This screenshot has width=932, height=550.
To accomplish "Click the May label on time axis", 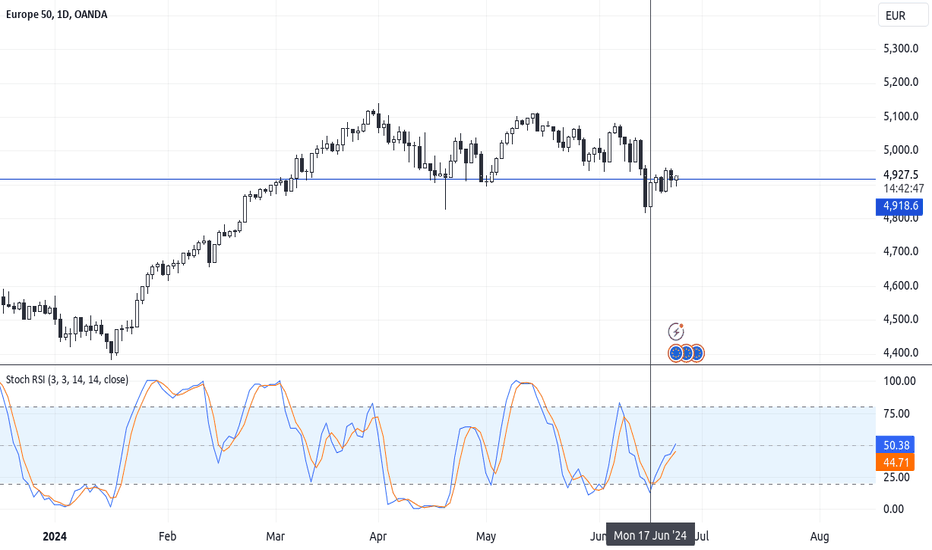I will [486, 536].
